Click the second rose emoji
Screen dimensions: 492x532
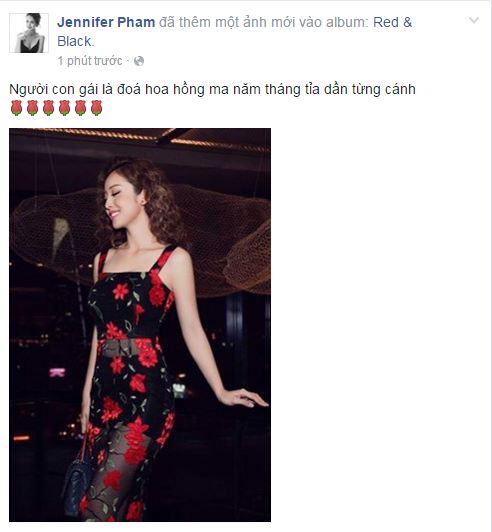tap(32, 108)
